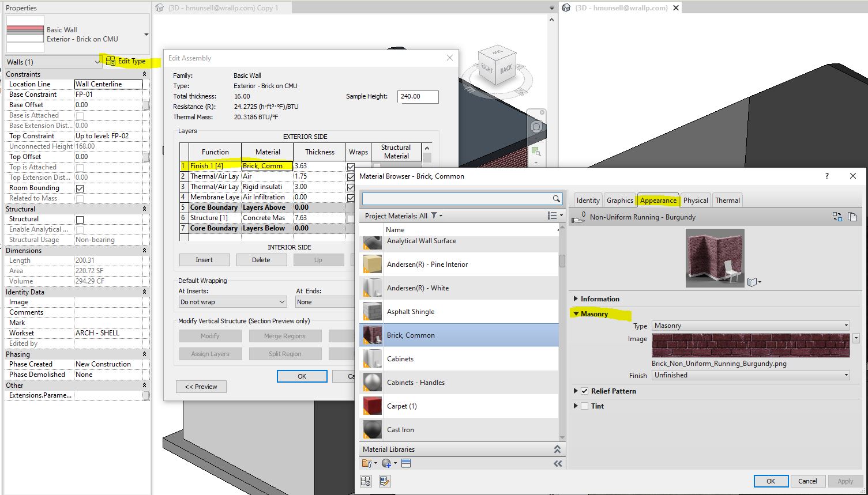Click Apply in the Material Browser
The width and height of the screenshot is (868, 495).
tap(846, 481)
